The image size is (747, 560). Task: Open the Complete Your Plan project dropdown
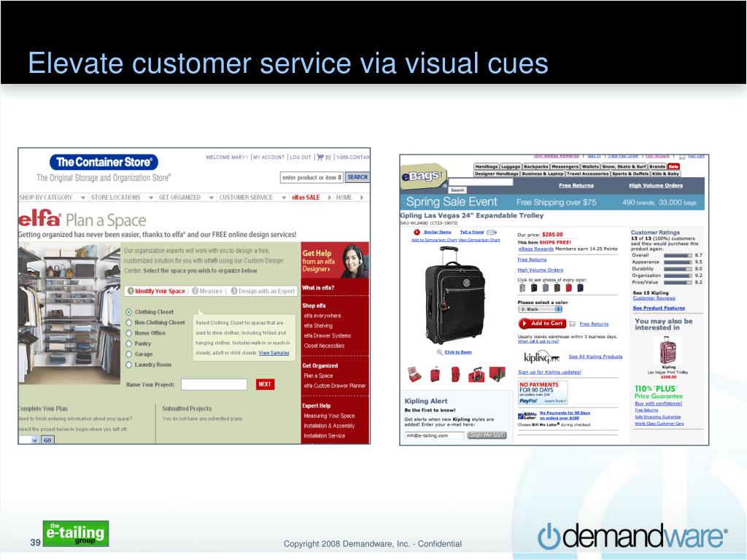[28, 440]
